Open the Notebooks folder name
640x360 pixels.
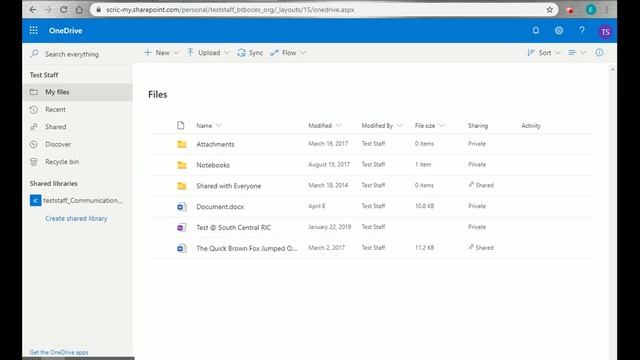click(213, 165)
